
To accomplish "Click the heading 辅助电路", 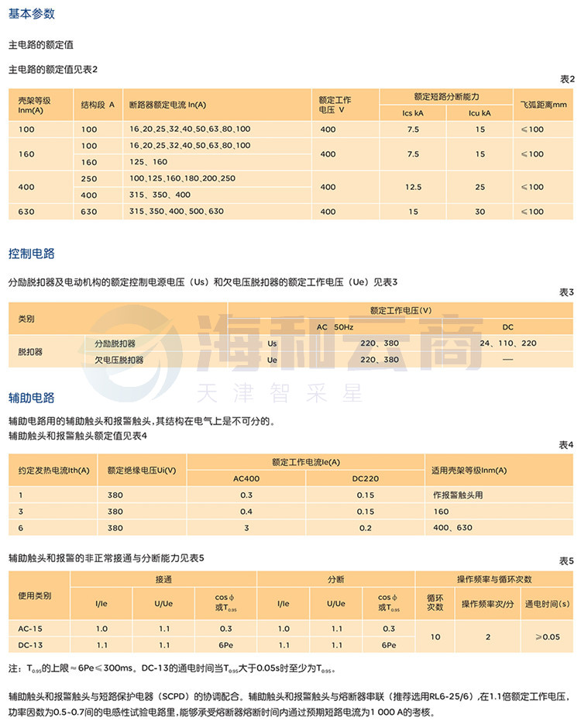I will pos(32,398).
